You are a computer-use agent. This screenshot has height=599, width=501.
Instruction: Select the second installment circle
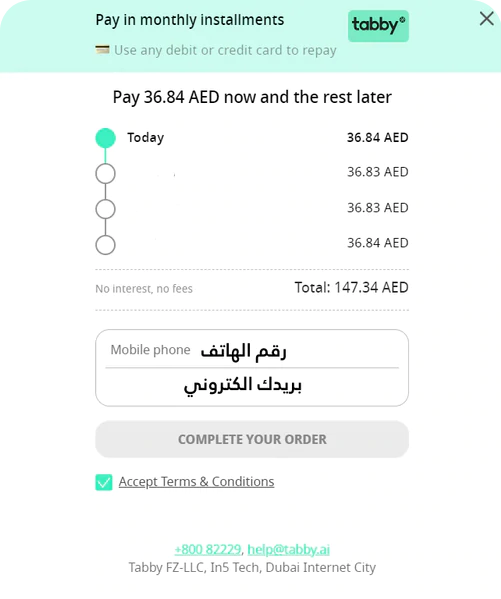click(x=105, y=174)
